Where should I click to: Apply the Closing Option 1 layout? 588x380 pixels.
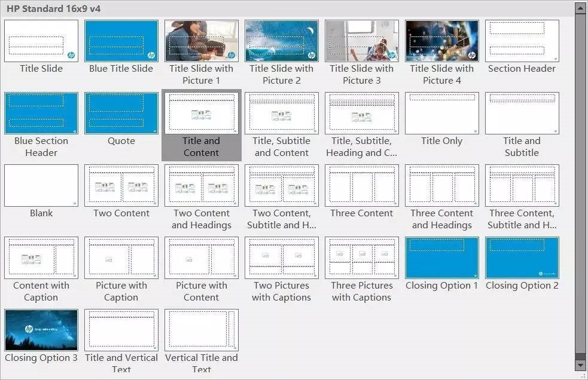click(x=442, y=258)
